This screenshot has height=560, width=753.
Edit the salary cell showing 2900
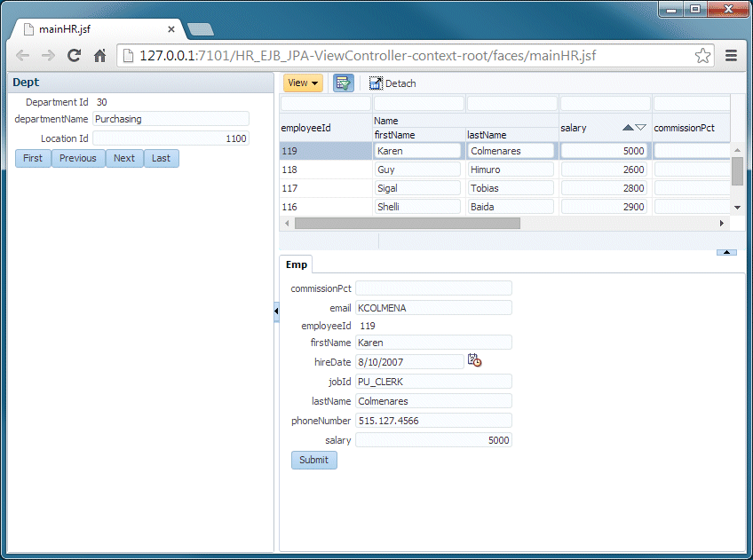click(604, 207)
